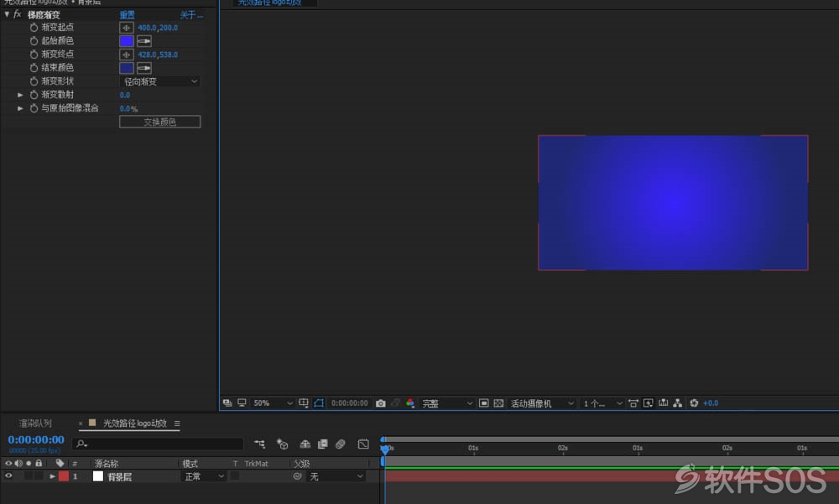Screen dimensions: 839x504
Task: Click the point picker for 渐变终点
Action: [127, 55]
